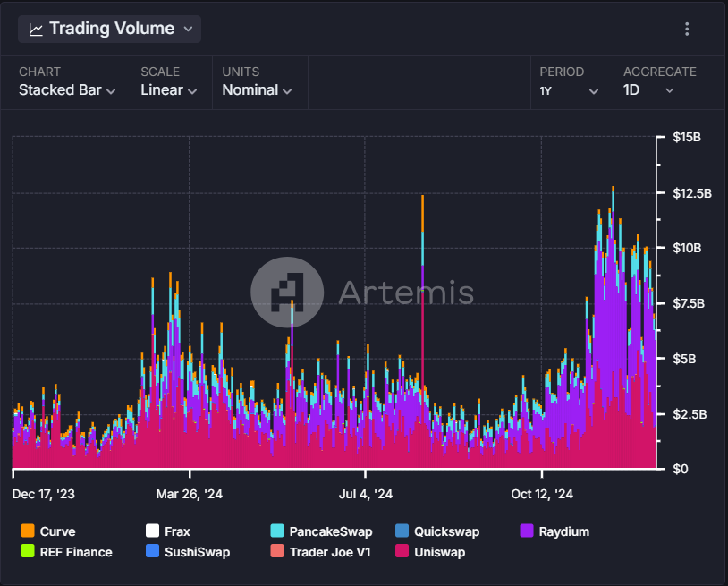Click the Jul 4, '24 axis date label

[366, 494]
